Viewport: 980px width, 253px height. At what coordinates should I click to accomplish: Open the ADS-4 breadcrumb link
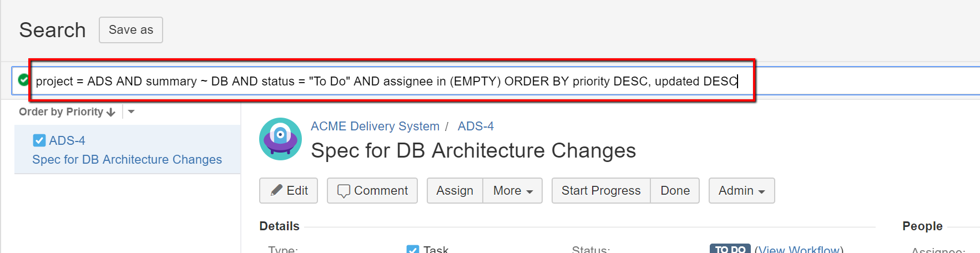[476, 126]
